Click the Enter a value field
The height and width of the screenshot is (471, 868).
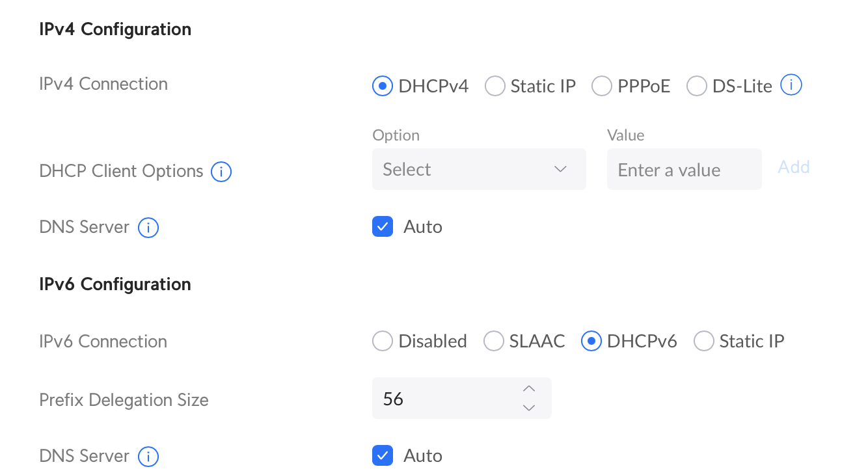[x=684, y=169]
